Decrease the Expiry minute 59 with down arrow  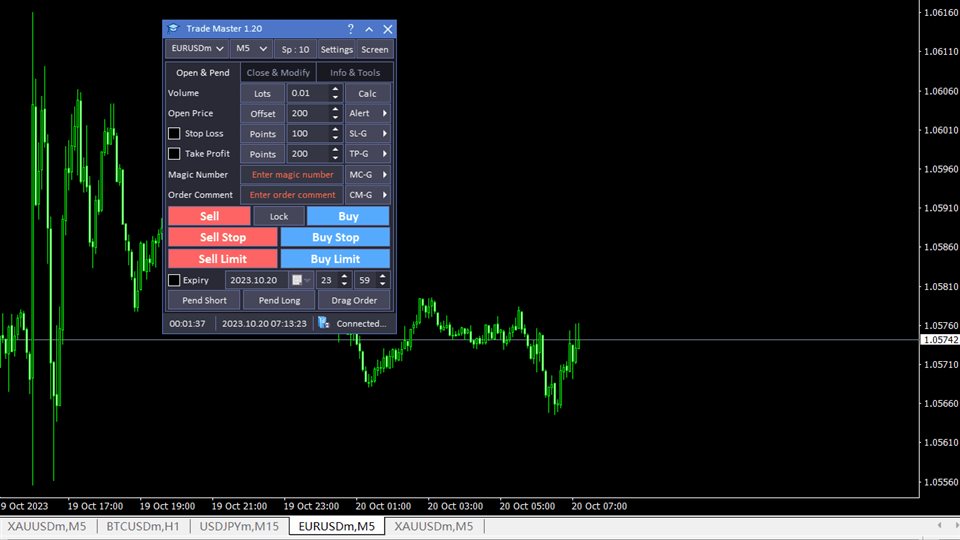pyautogui.click(x=383, y=284)
